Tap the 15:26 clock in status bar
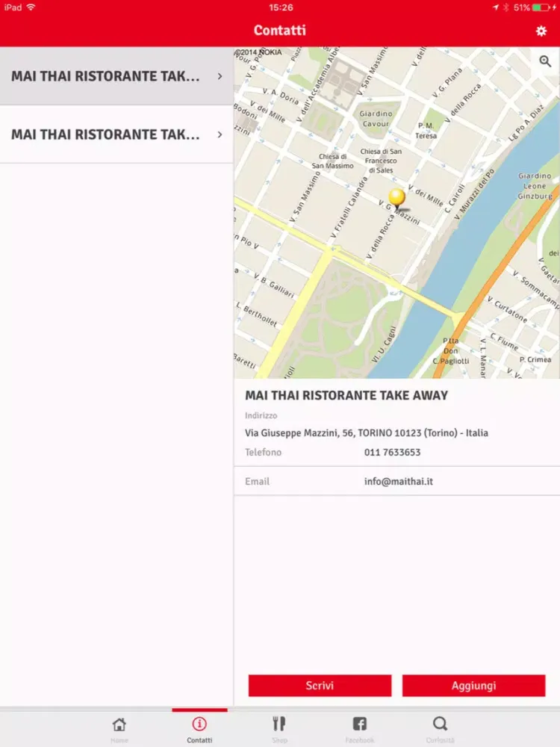Screen dimensions: 560x747 281,7
